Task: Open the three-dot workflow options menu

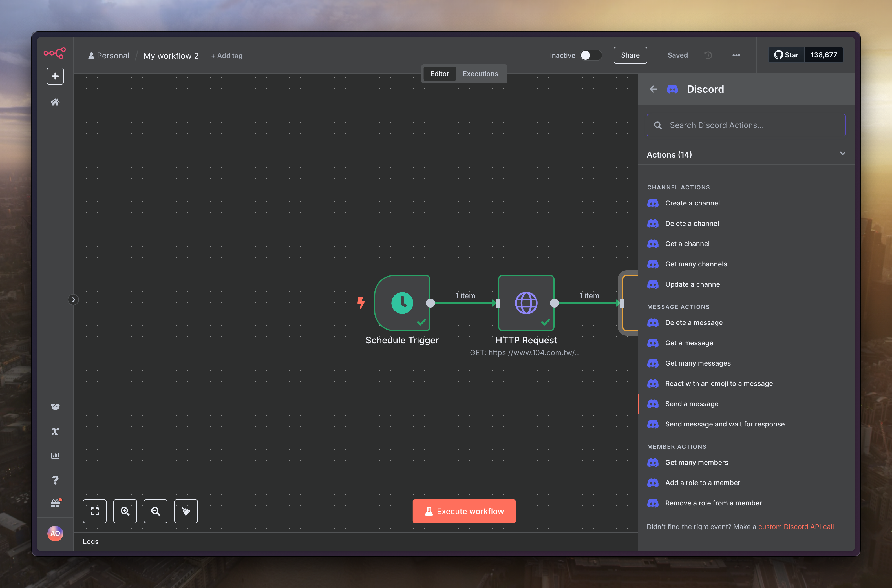Action: pyautogui.click(x=736, y=55)
